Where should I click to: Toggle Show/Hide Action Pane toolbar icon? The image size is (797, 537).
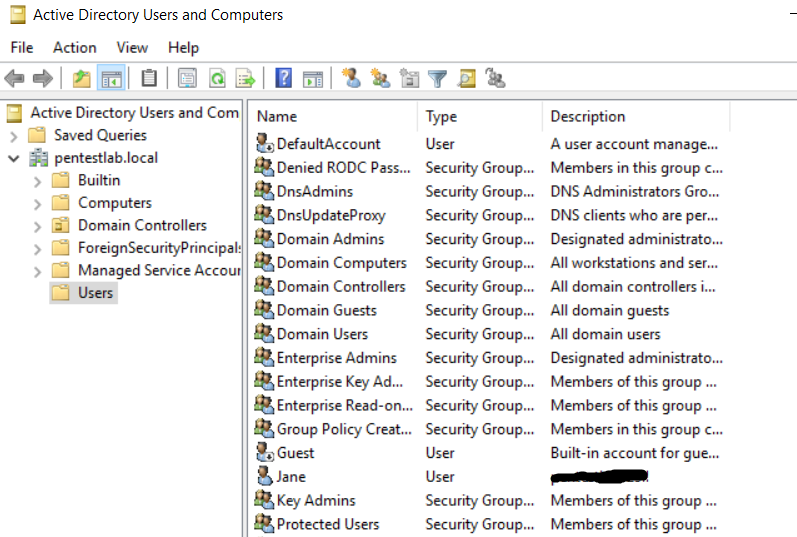click(313, 79)
